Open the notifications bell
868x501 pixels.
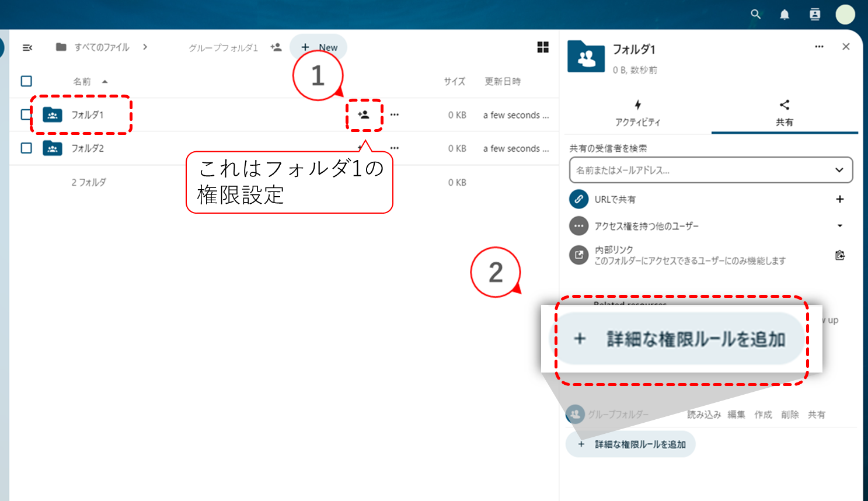pos(785,15)
